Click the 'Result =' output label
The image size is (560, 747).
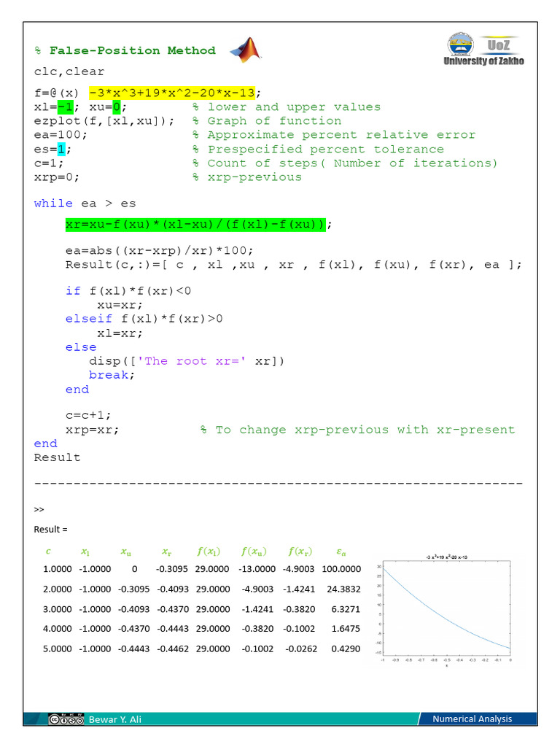[x=50, y=530]
